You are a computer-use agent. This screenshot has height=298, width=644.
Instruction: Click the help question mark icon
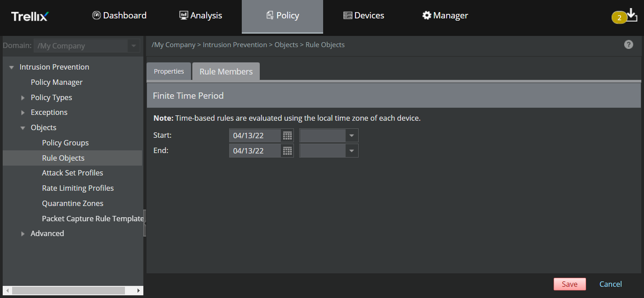point(629,44)
